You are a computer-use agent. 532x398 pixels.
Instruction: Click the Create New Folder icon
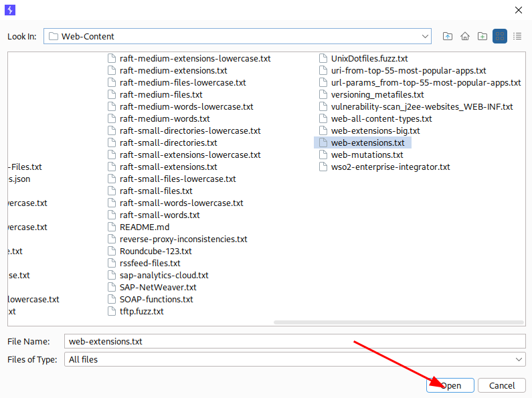482,36
